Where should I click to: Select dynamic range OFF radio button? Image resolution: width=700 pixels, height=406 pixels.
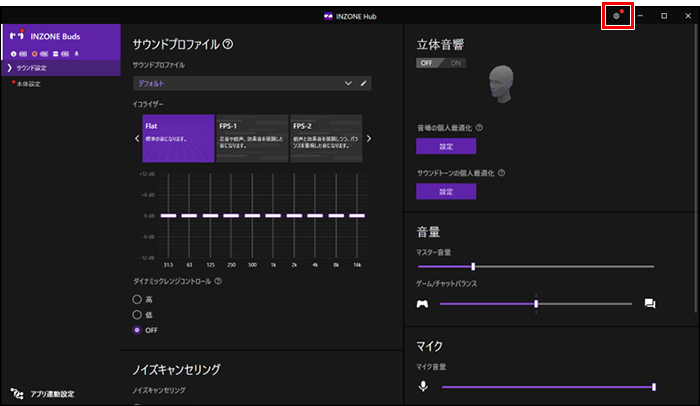point(137,330)
